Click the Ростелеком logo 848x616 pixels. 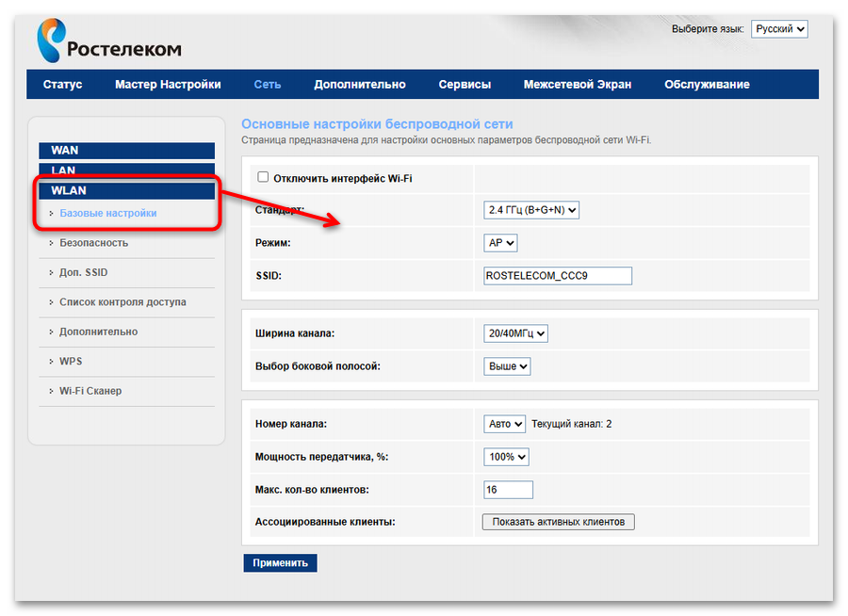click(108, 41)
